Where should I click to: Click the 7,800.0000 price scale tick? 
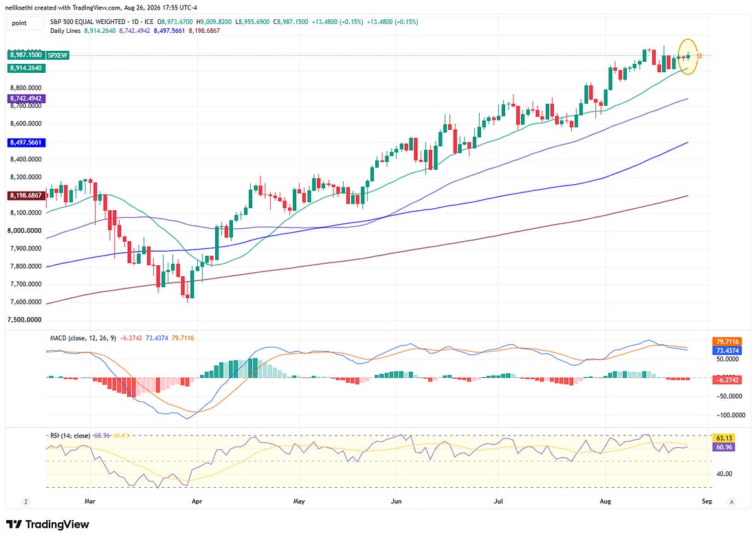coord(25,267)
